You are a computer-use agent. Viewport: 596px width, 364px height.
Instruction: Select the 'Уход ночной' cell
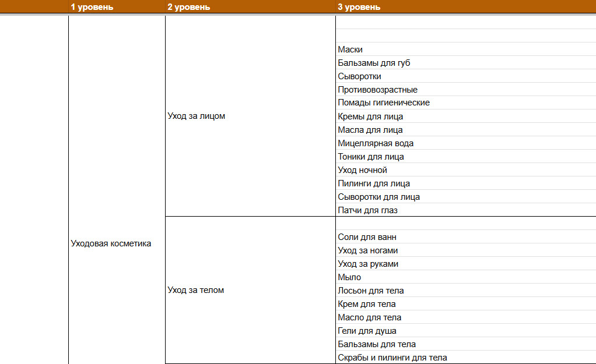(465, 169)
